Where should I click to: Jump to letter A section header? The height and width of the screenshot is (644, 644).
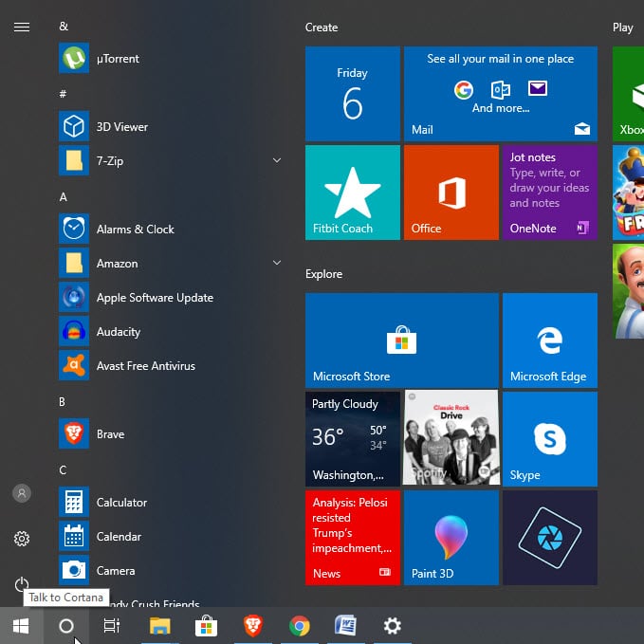point(63,196)
